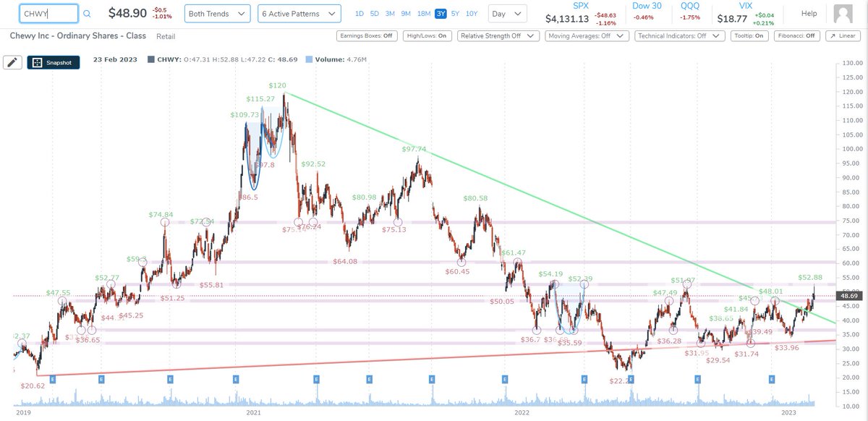Click the magnifier search icon beside ticker box
The width and height of the screenshot is (868, 421).
pos(87,14)
